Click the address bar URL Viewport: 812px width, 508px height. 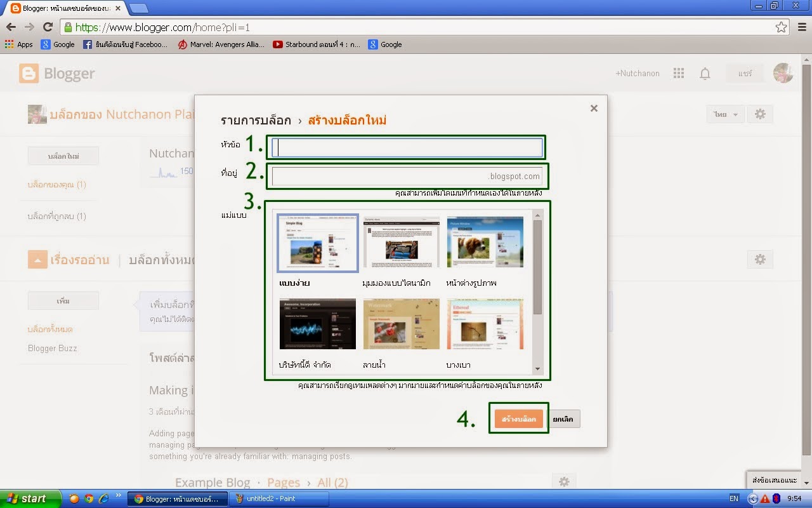coord(163,27)
